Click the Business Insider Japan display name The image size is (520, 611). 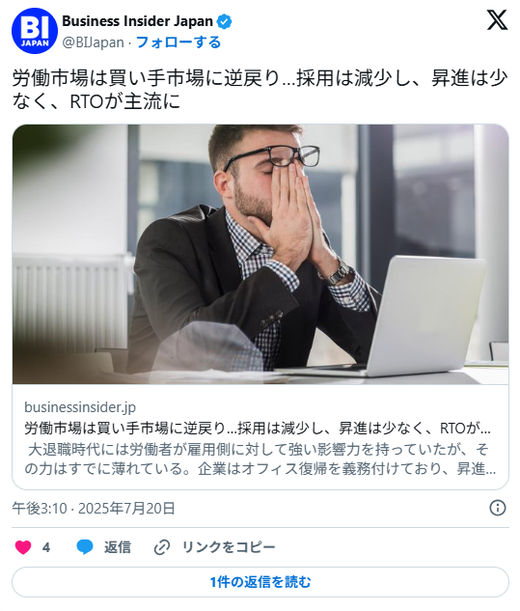point(137,21)
